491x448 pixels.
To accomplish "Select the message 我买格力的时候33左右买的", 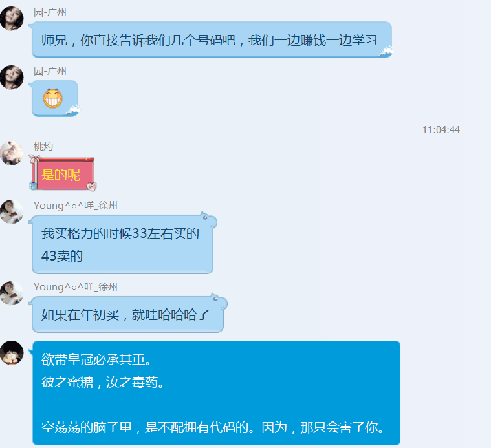I will click(x=120, y=233).
